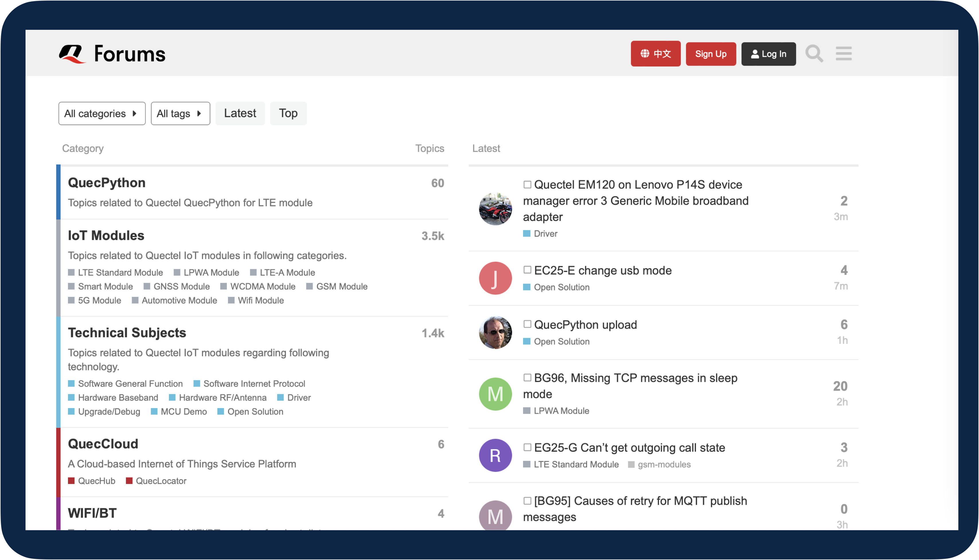Select the Wifi Module subcategory
979x560 pixels.
point(256,300)
